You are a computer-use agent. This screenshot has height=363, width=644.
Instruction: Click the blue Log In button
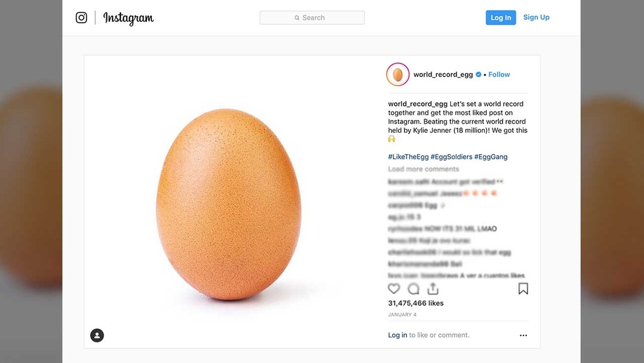click(500, 17)
